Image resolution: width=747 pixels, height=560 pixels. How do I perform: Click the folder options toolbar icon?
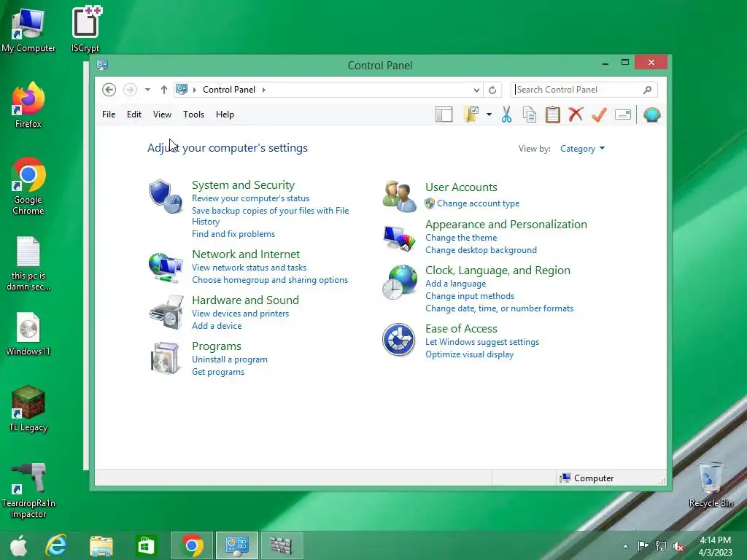pyautogui.click(x=471, y=114)
